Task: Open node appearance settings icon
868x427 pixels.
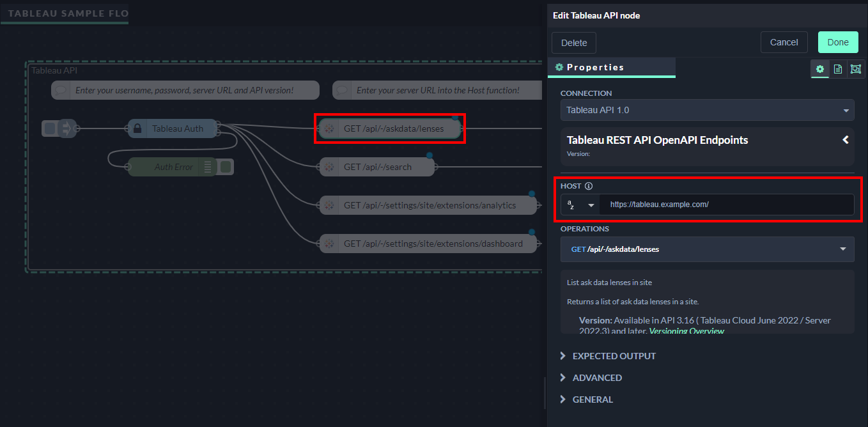Action: point(856,69)
